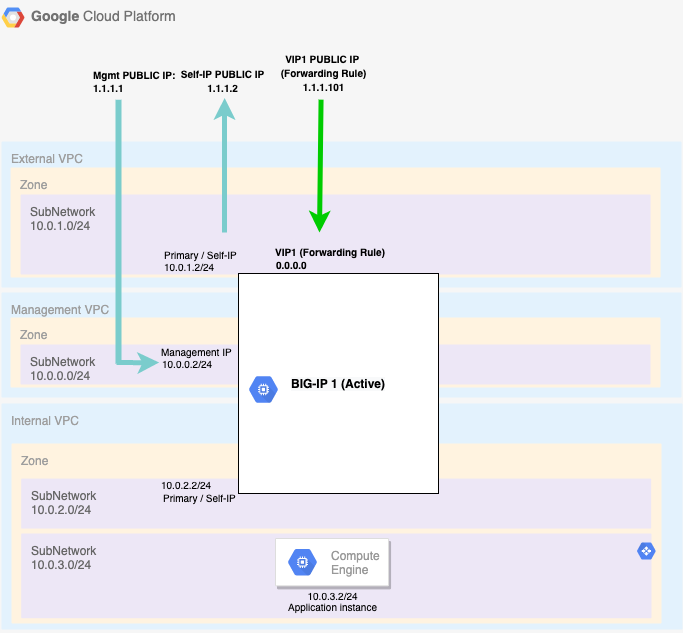Select the Internal VPC label
Screen dimensions: 683x633
point(45,421)
